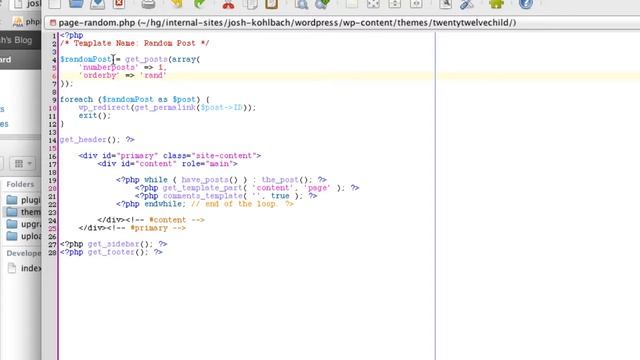Click get_permalink function on line 10

(x=165, y=108)
